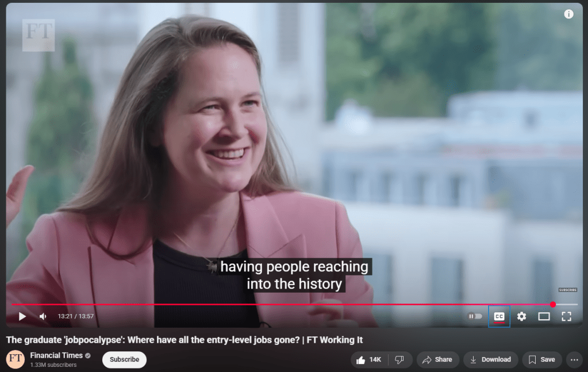Open the Financial Times channel name
This screenshot has height=372, width=588.
point(56,355)
